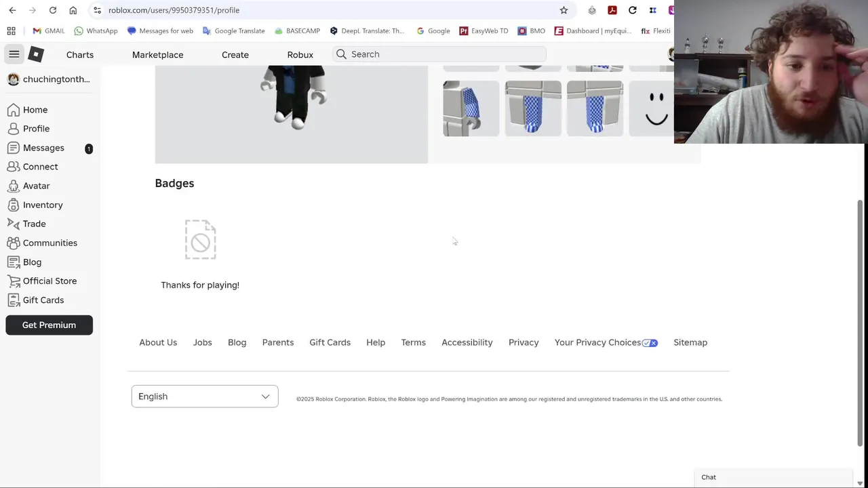Click the chuchingtonth user avatar
Image resolution: width=868 pixels, height=488 pixels.
[14, 79]
